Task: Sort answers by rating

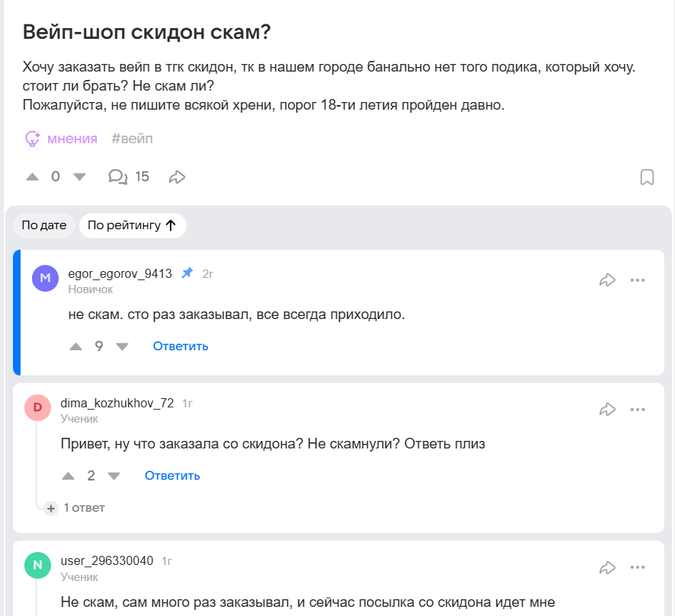Action: click(x=133, y=225)
